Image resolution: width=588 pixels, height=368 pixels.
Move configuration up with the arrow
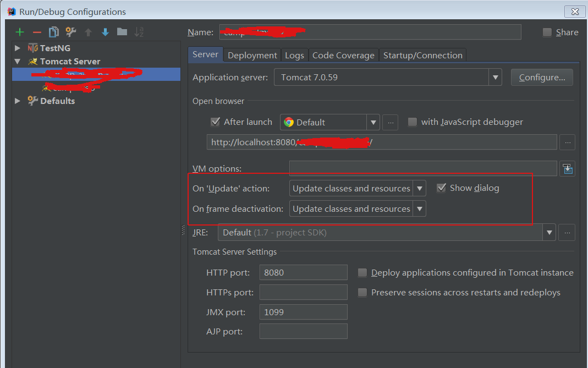click(x=88, y=32)
